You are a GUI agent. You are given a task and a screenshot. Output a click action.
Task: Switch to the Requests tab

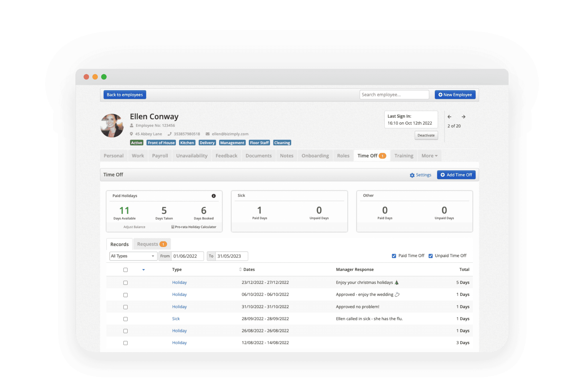[x=151, y=244]
